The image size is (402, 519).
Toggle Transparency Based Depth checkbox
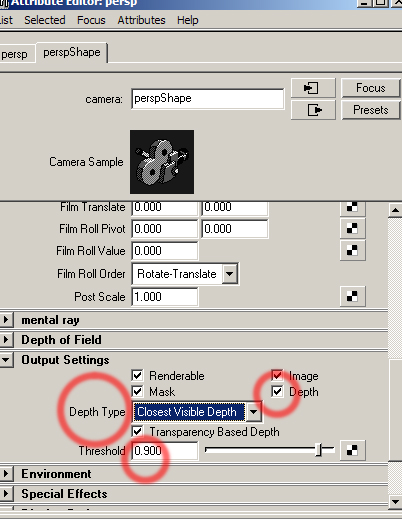[x=137, y=431]
